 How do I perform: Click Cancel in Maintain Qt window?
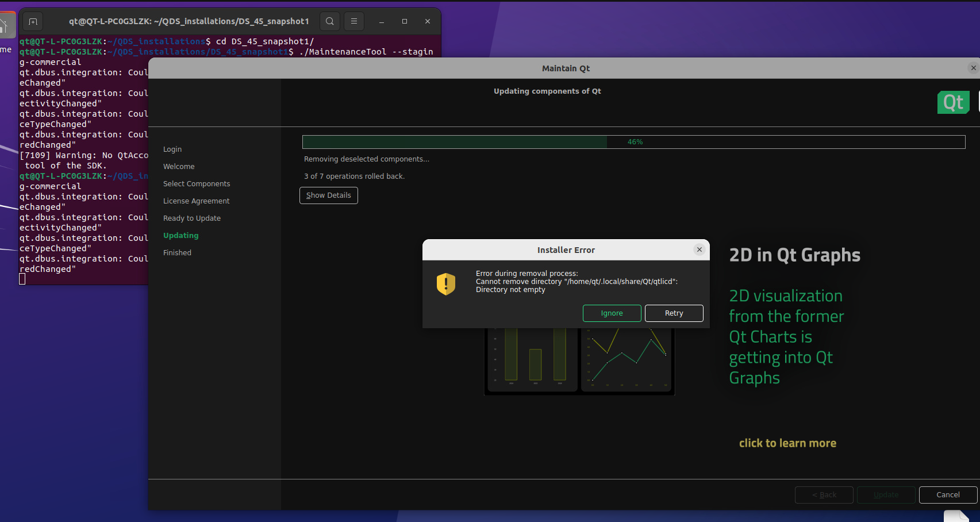point(948,495)
